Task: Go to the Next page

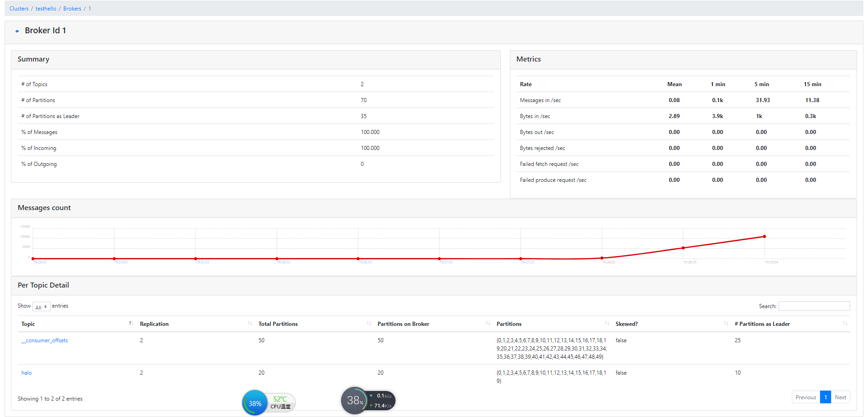Action: [840, 397]
